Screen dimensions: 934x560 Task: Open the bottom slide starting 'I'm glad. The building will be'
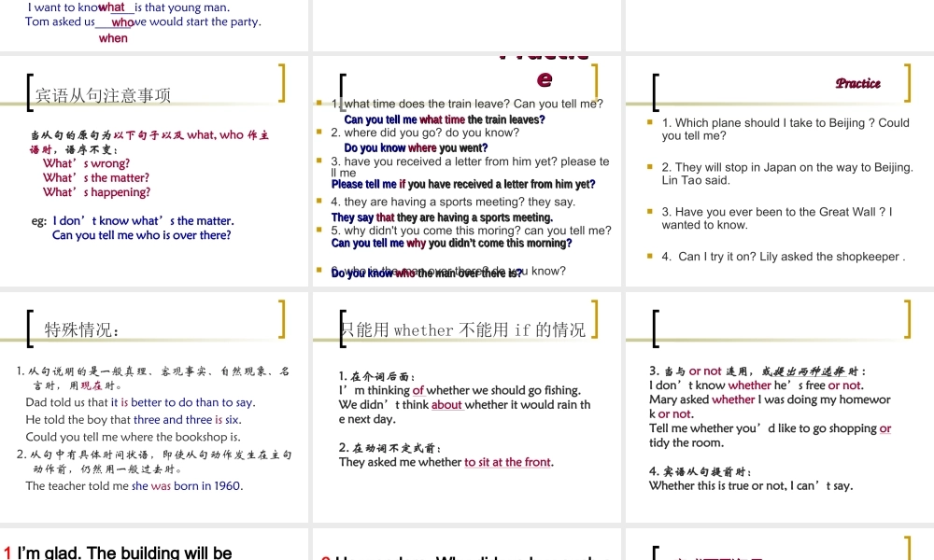(154, 544)
